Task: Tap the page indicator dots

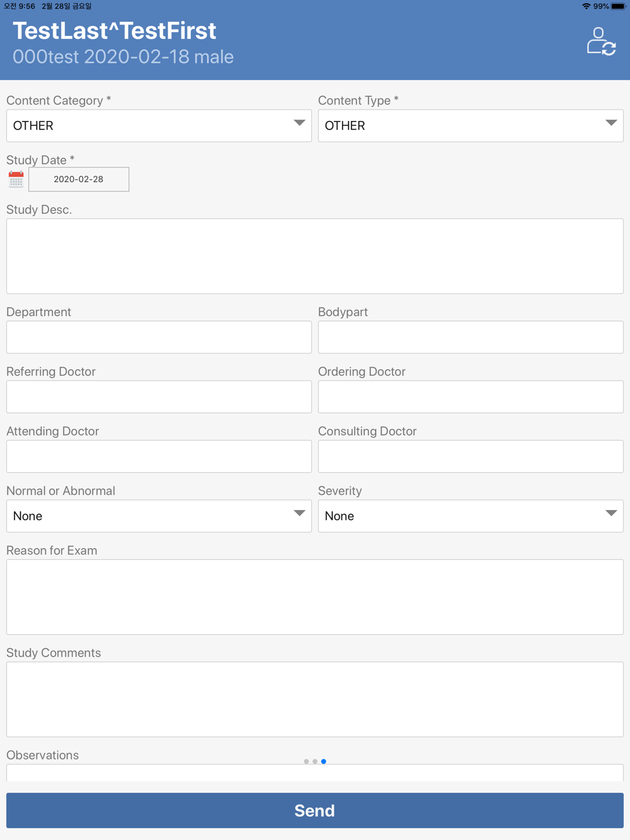Action: tap(315, 761)
